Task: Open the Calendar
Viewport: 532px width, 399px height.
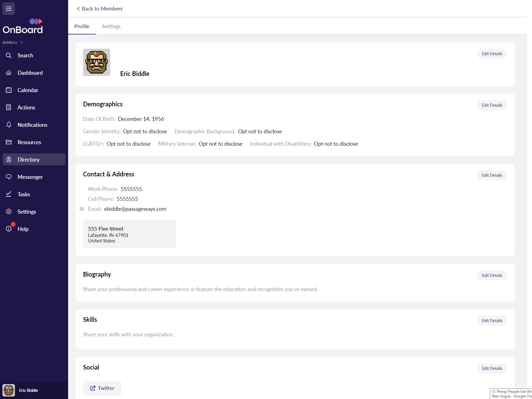Action: (28, 90)
